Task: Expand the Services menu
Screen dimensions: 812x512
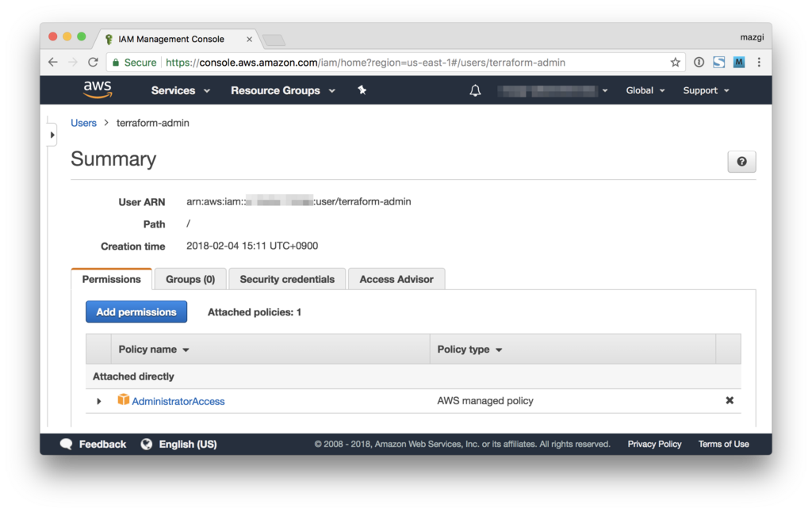Action: click(x=180, y=90)
